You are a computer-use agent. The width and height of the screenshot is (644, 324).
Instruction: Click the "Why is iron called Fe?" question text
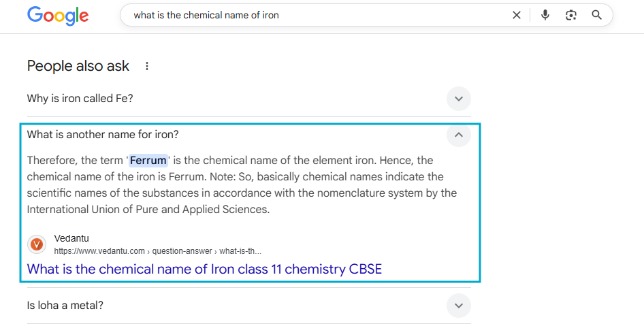click(x=80, y=99)
